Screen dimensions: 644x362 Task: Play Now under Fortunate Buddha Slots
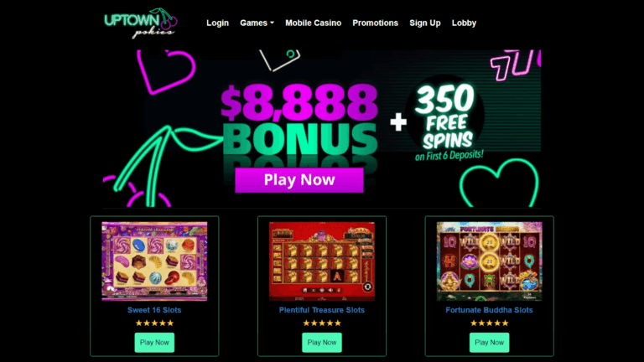(x=489, y=342)
